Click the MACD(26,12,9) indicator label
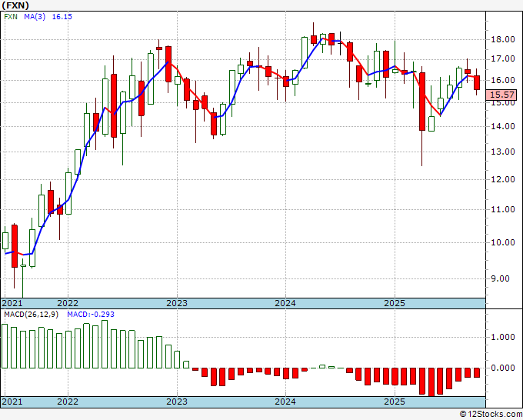Viewport: 523px width, 420px height. [x=31, y=315]
